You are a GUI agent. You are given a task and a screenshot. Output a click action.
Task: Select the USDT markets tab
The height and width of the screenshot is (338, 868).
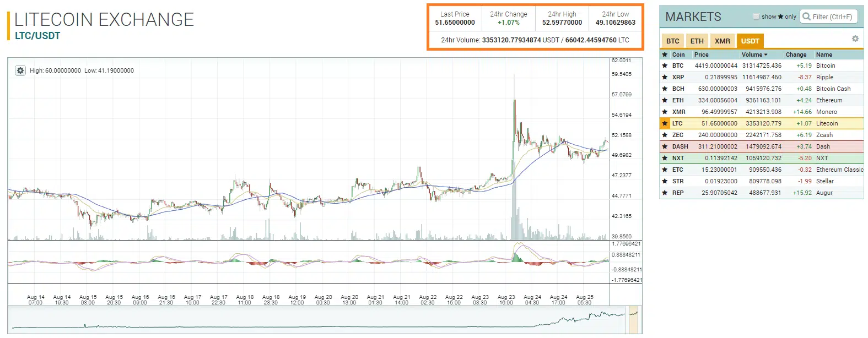750,41
